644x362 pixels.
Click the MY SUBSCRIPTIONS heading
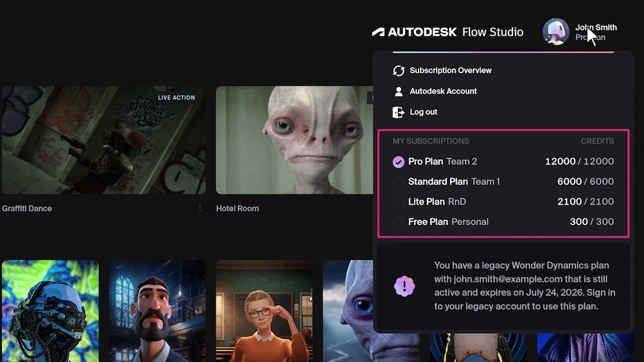tap(431, 141)
